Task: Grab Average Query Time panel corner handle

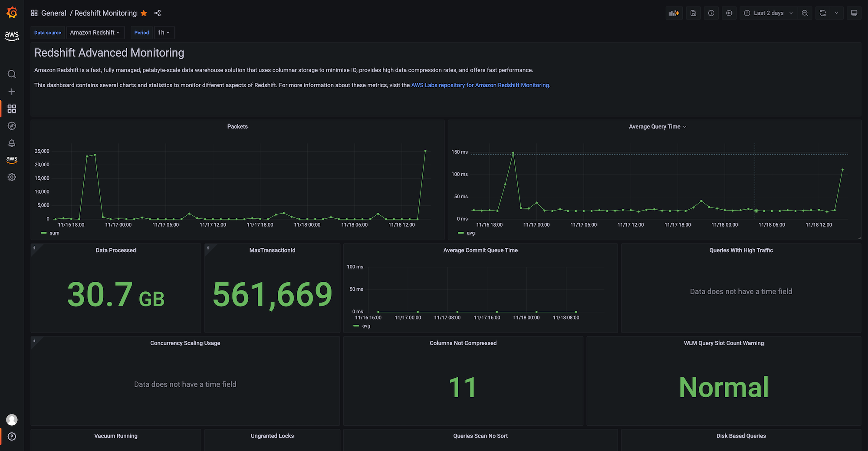Action: point(859,238)
